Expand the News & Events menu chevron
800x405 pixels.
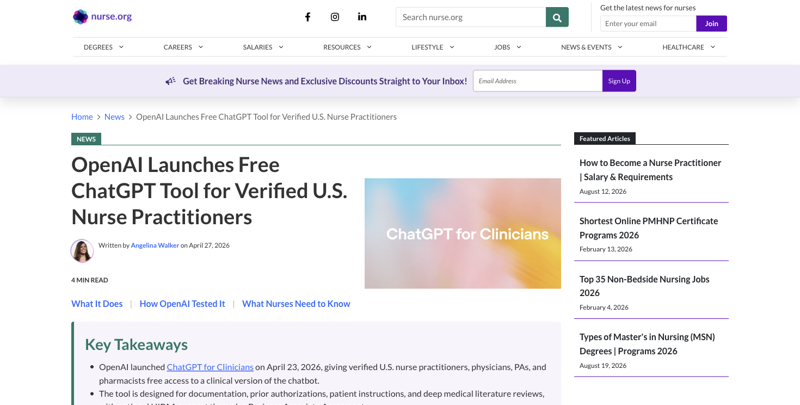[620, 47]
